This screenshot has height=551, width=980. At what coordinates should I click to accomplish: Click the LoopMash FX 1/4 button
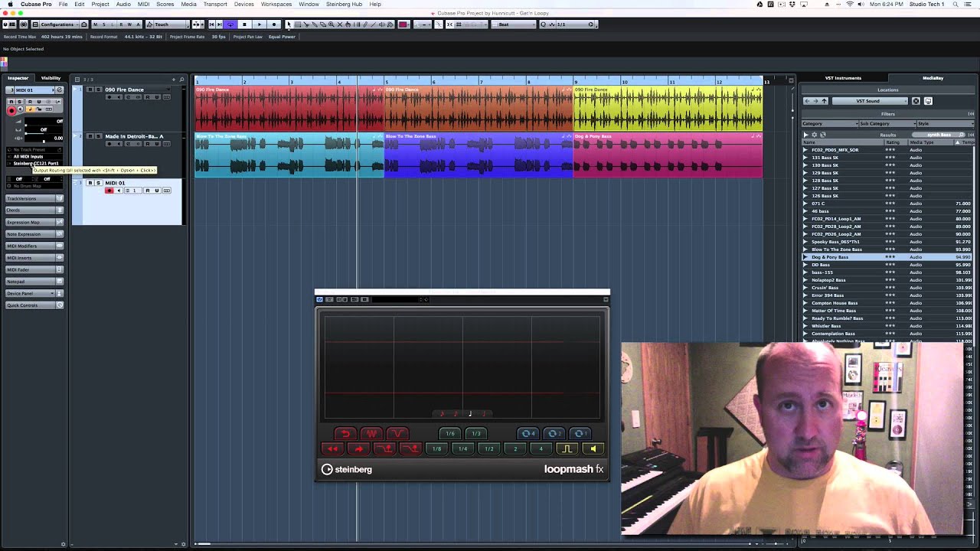462,448
